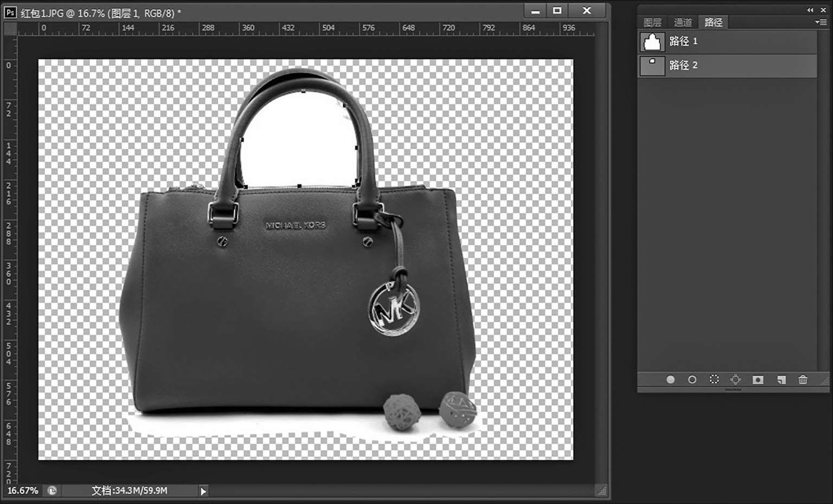The width and height of the screenshot is (833, 504).
Task: Click the ruler origin corner box
Action: point(10,29)
